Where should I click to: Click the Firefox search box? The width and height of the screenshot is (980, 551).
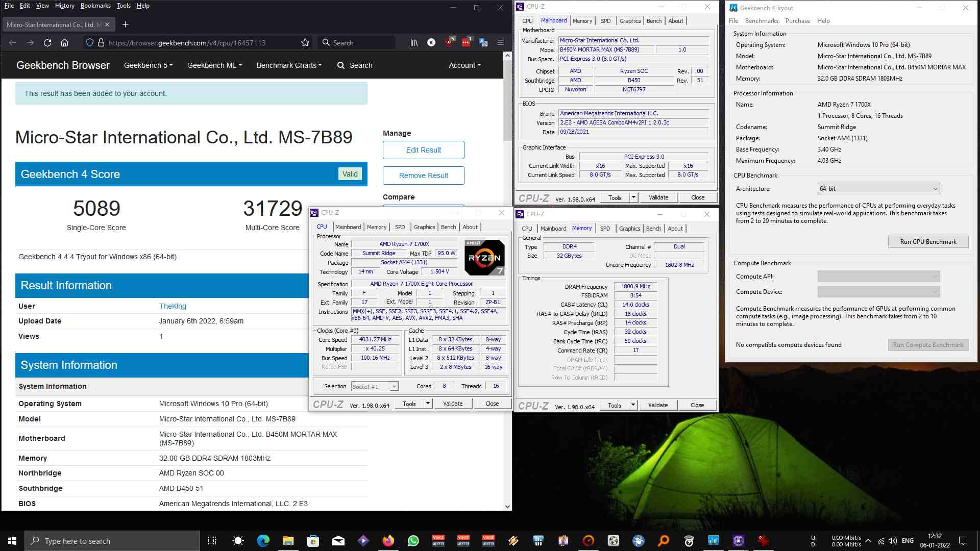356,43
